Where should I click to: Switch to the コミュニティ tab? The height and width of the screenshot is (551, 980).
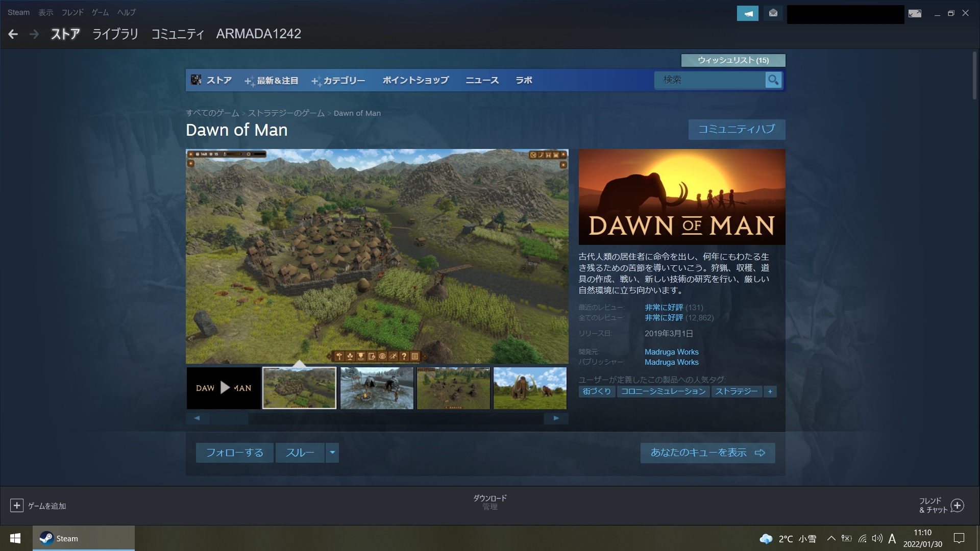click(x=178, y=34)
